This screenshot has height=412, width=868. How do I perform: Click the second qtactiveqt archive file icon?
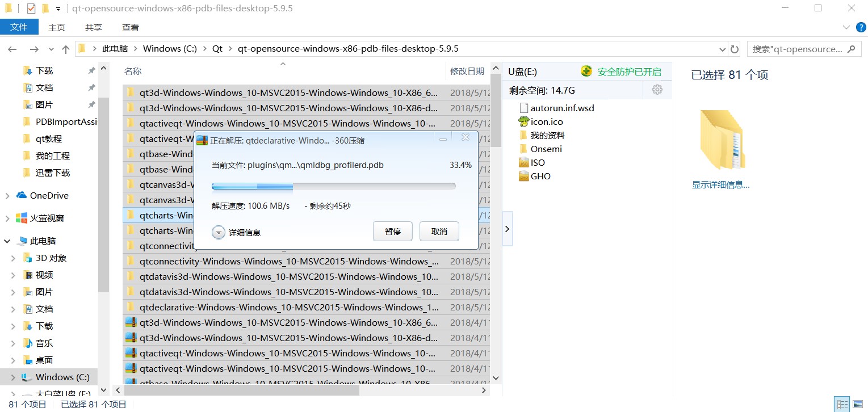tap(131, 368)
